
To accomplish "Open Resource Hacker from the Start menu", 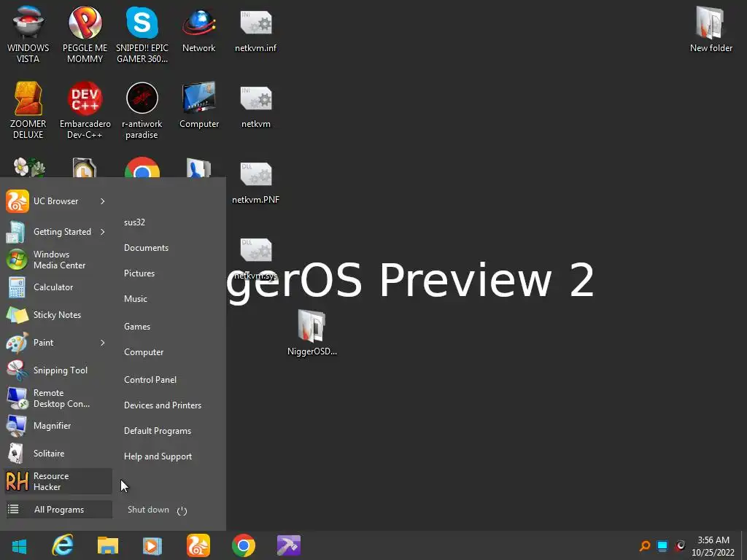I will pos(58,481).
